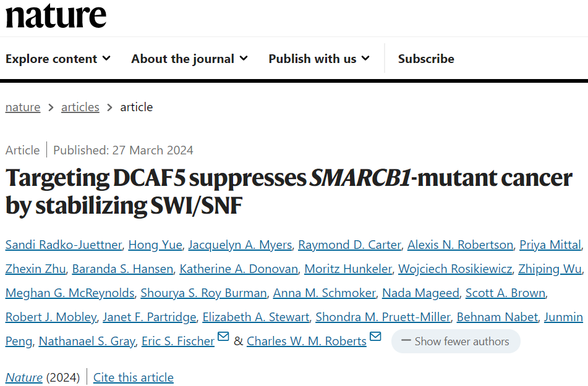The image size is (588, 386).
Task: Click envelope icon next to Eric S. Fischer
Action: coord(223,336)
